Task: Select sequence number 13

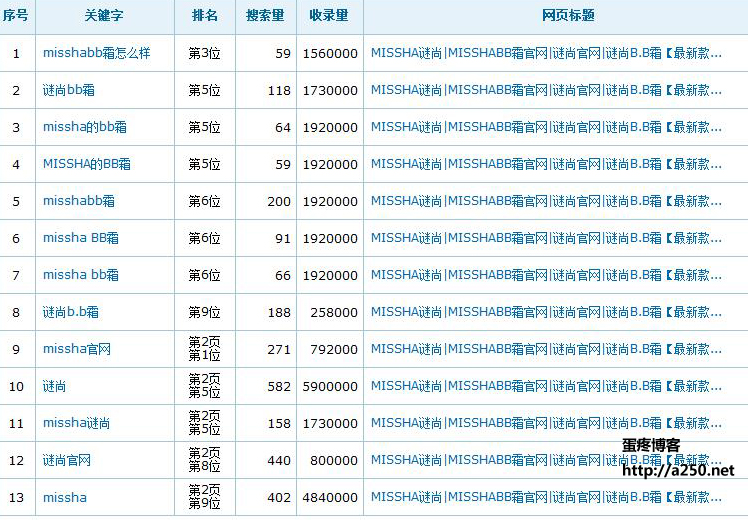Action: click(16, 498)
